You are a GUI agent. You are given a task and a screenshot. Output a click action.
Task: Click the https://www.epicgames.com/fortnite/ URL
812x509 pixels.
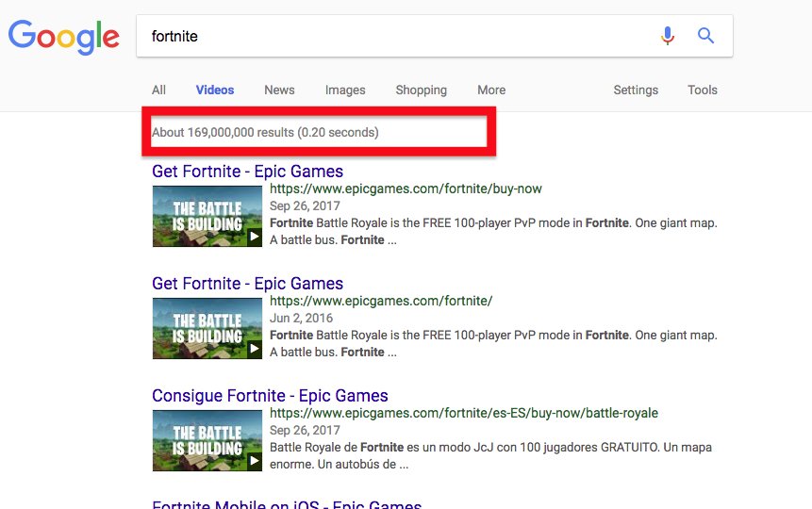[x=381, y=301]
